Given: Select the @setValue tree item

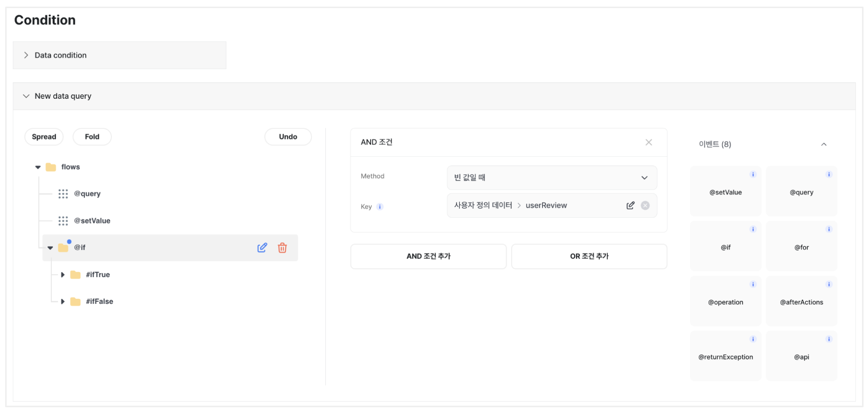Looking at the screenshot, I should point(92,221).
